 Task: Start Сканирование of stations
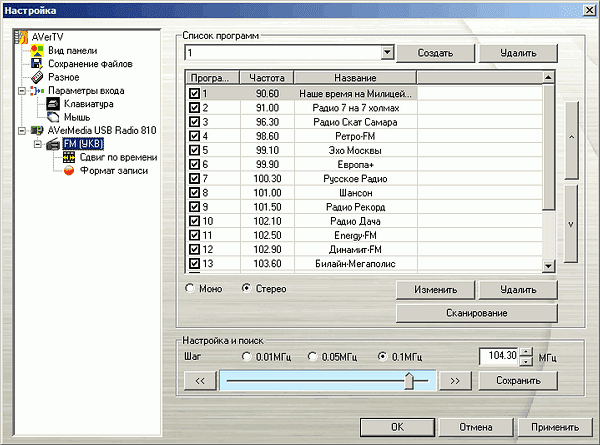click(x=477, y=313)
